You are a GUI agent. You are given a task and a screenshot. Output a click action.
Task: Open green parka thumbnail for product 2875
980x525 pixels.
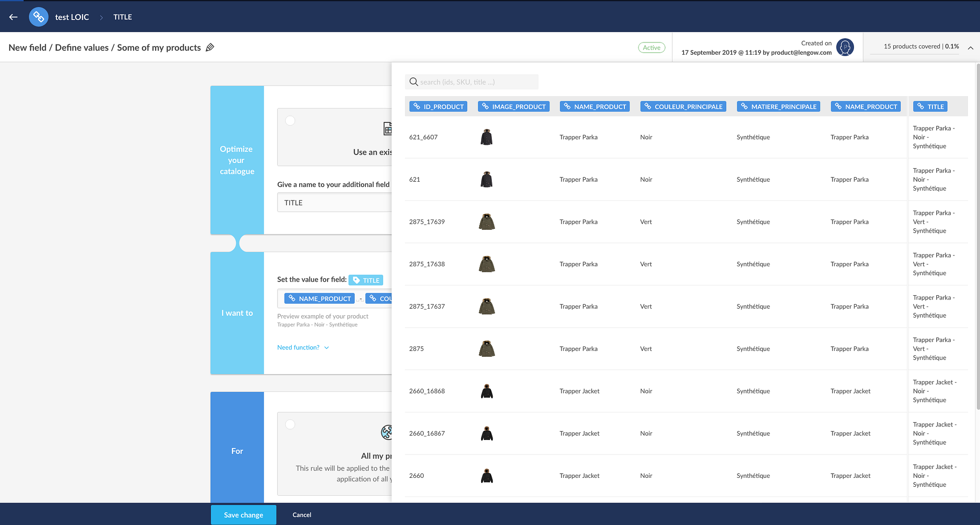pos(487,349)
